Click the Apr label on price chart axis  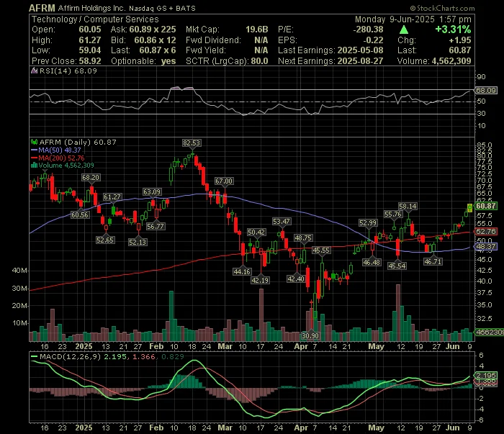pyautogui.click(x=301, y=347)
